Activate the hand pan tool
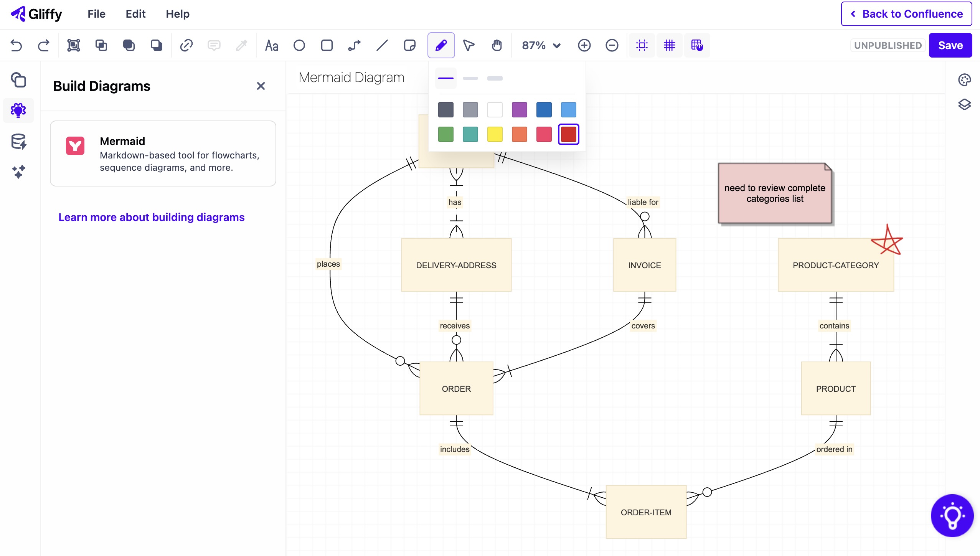Viewport: 980px width, 556px height. (497, 45)
